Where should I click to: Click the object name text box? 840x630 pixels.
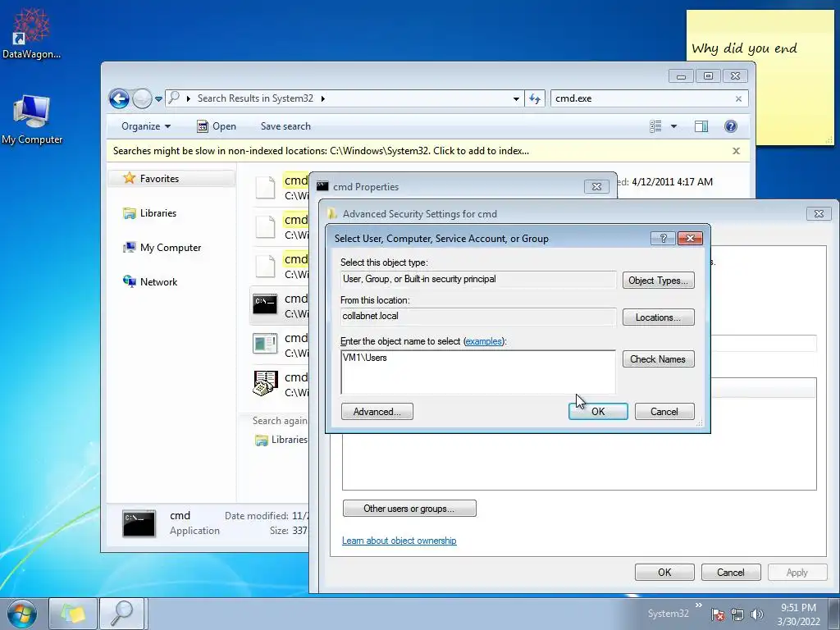point(478,372)
